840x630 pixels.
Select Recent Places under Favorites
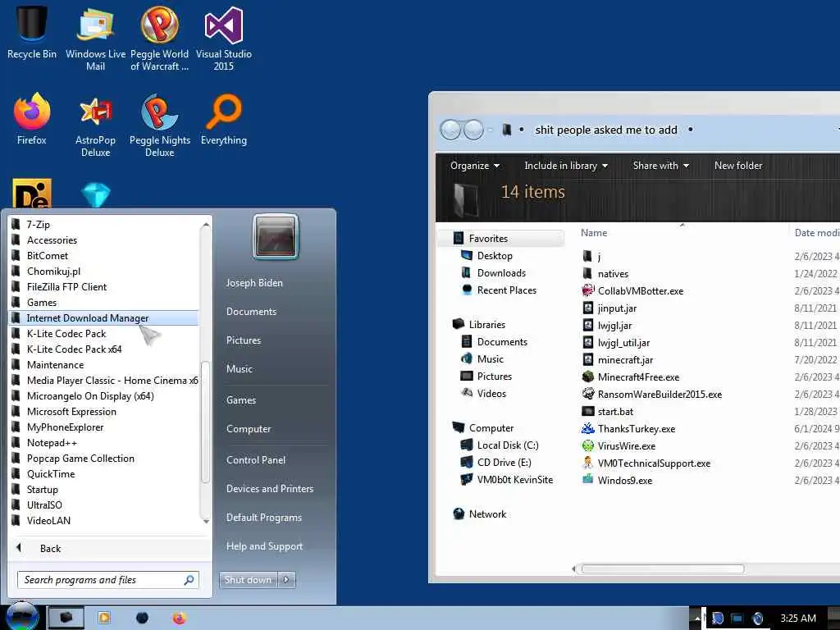click(506, 290)
